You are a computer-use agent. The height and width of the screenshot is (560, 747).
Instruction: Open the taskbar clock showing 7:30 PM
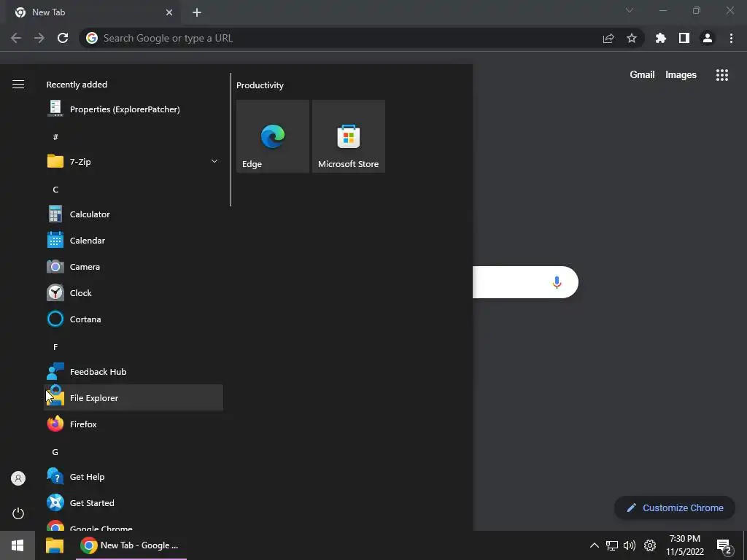tap(684, 545)
